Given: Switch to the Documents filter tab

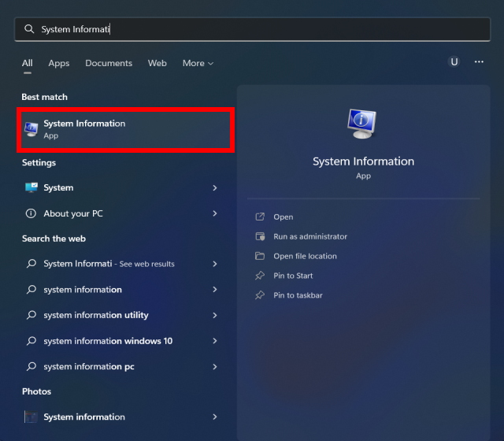Looking at the screenshot, I should point(109,63).
